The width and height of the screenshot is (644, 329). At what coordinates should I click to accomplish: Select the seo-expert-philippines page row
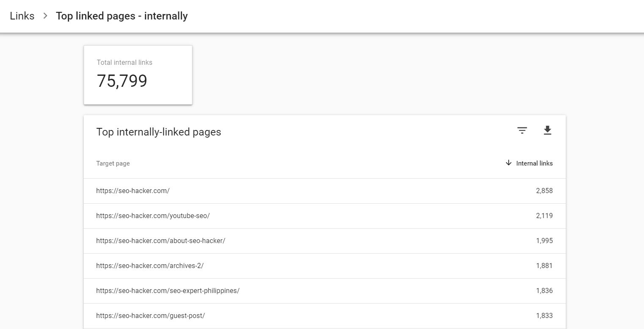click(167, 291)
